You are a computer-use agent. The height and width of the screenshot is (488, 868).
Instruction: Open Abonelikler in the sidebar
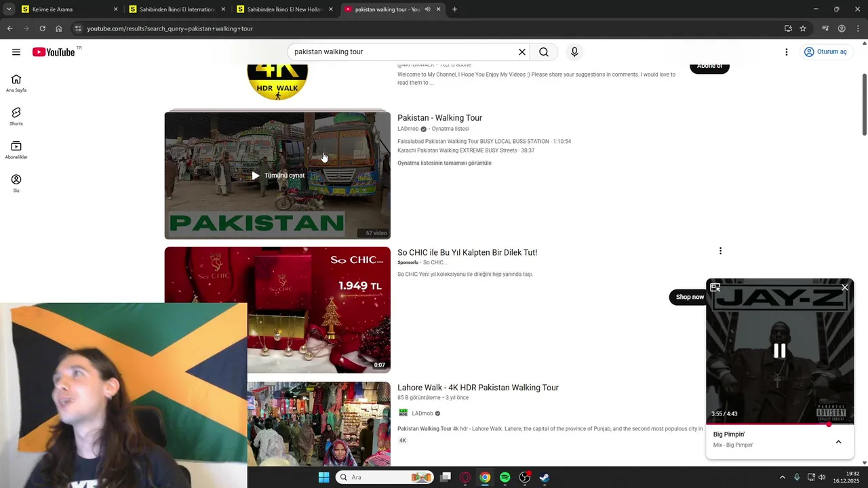pyautogui.click(x=16, y=150)
